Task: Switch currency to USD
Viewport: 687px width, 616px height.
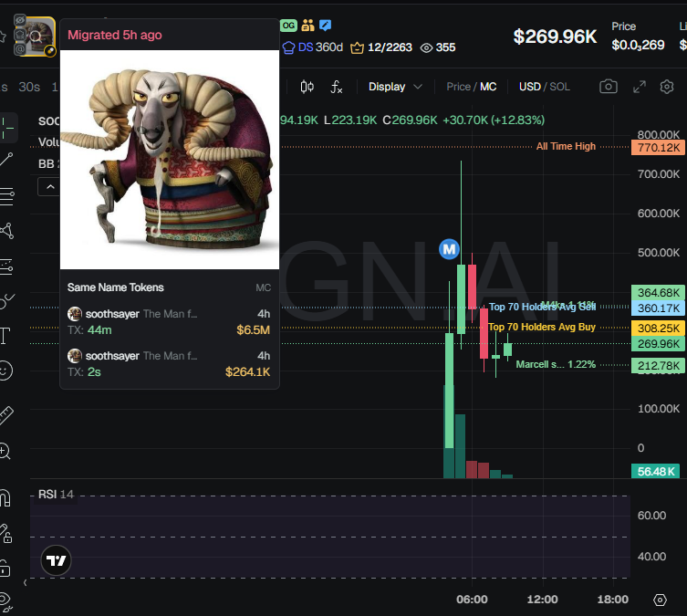Action: pos(530,87)
